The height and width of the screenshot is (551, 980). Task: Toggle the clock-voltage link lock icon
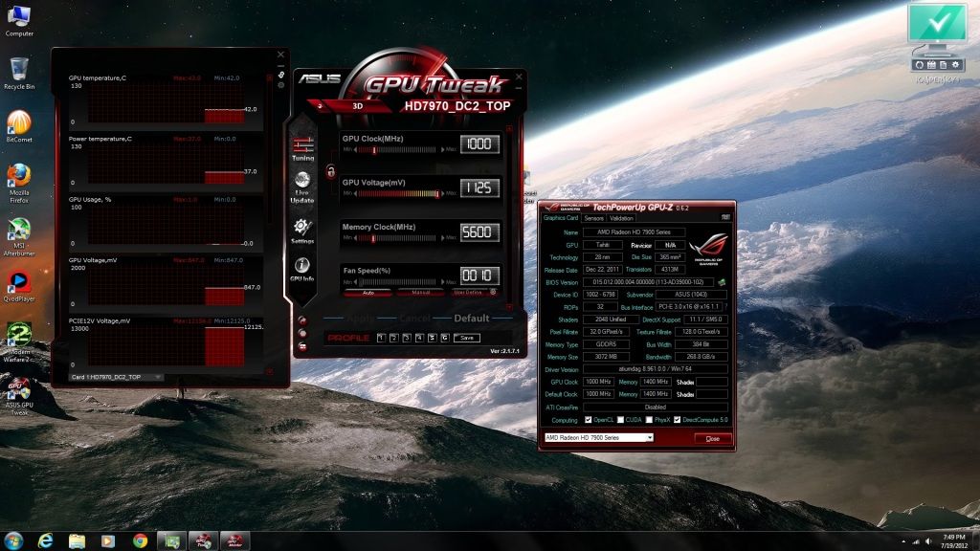coord(330,171)
